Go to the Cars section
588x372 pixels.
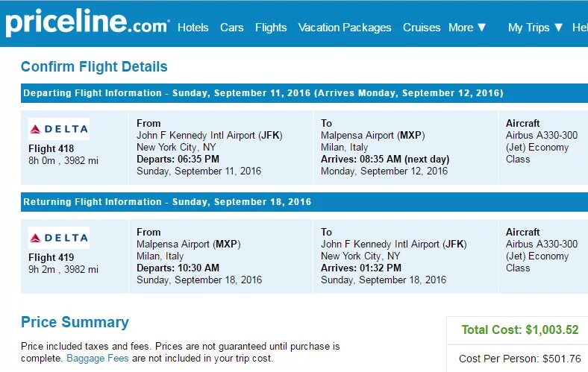[231, 28]
